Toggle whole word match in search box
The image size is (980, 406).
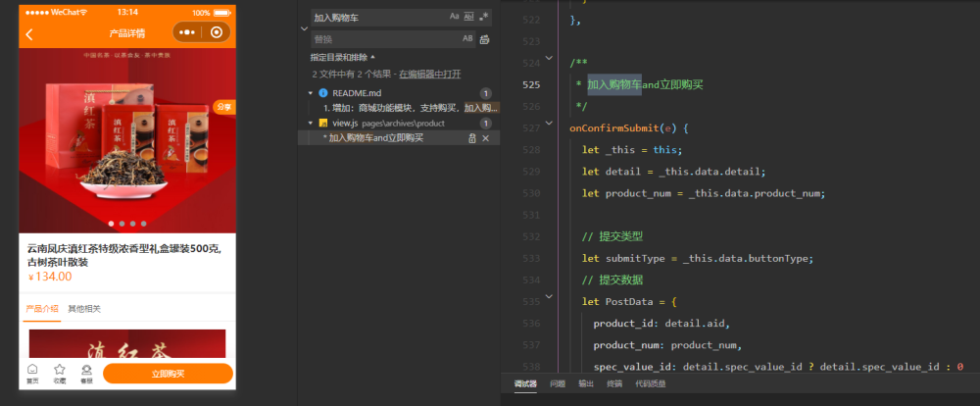tap(468, 17)
